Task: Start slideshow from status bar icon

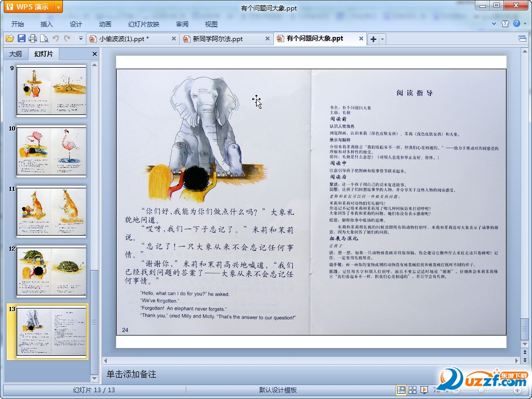Action: tap(424, 390)
